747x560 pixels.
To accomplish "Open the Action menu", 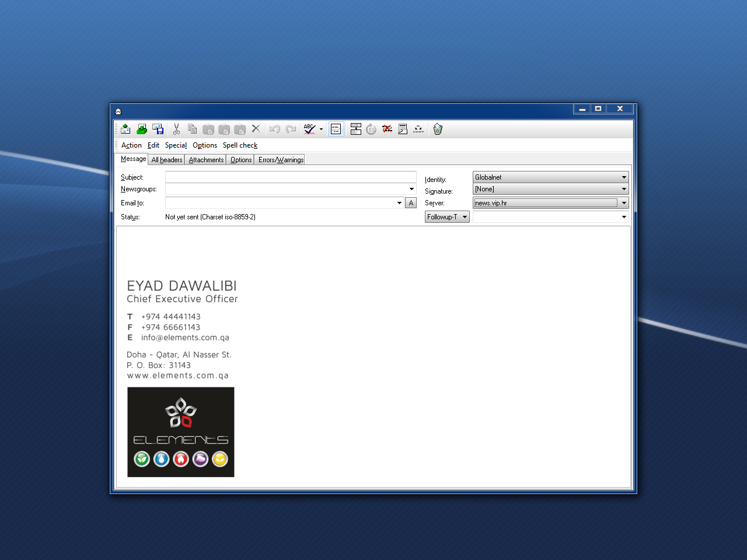I will click(x=131, y=145).
